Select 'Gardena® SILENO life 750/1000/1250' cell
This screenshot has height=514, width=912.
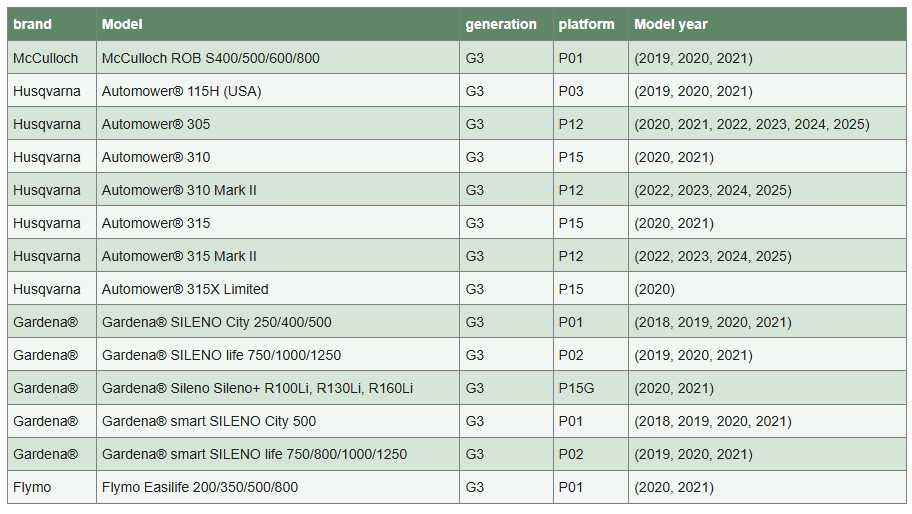click(278, 355)
